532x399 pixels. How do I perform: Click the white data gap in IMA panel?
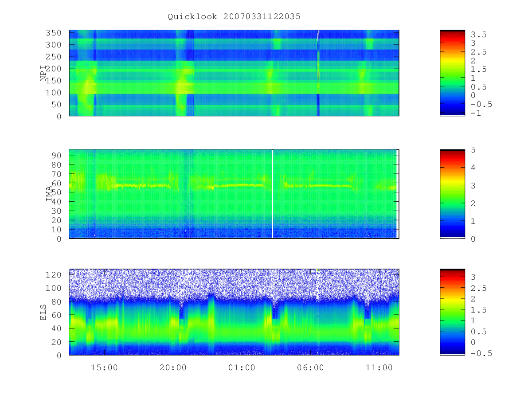(272, 194)
